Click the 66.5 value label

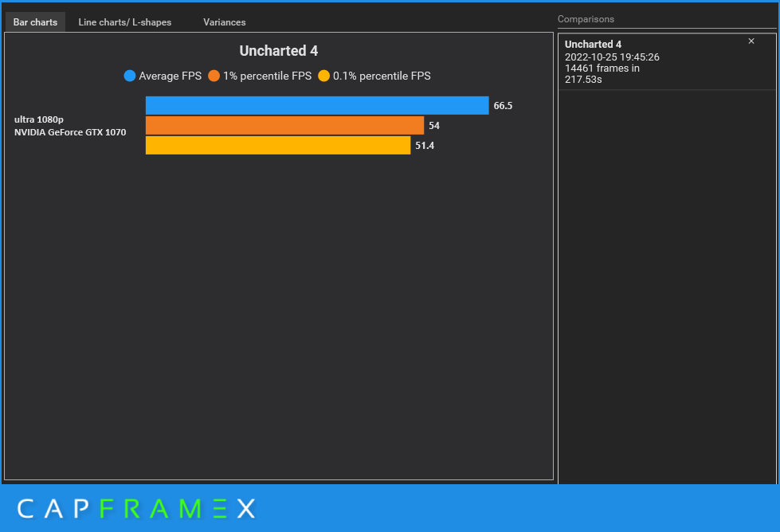pos(503,105)
